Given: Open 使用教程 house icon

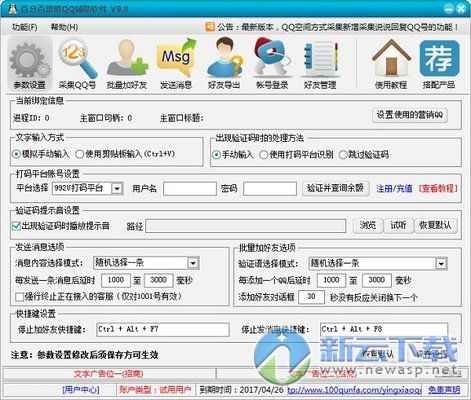Looking at the screenshot, I should (391, 64).
